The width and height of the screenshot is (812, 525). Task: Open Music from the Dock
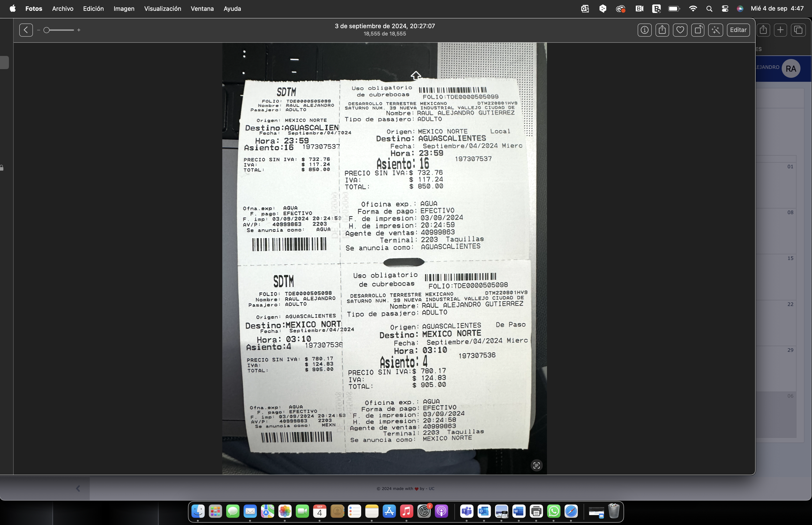406,511
